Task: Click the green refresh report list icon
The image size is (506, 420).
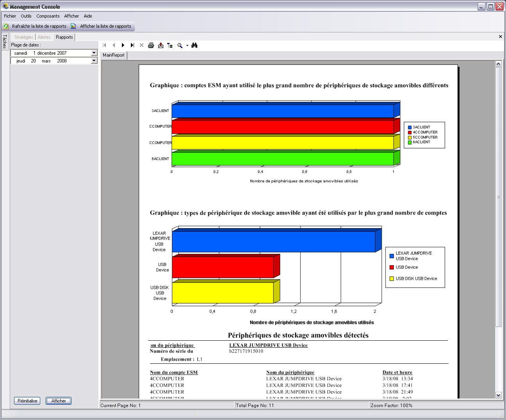Action: [6, 26]
